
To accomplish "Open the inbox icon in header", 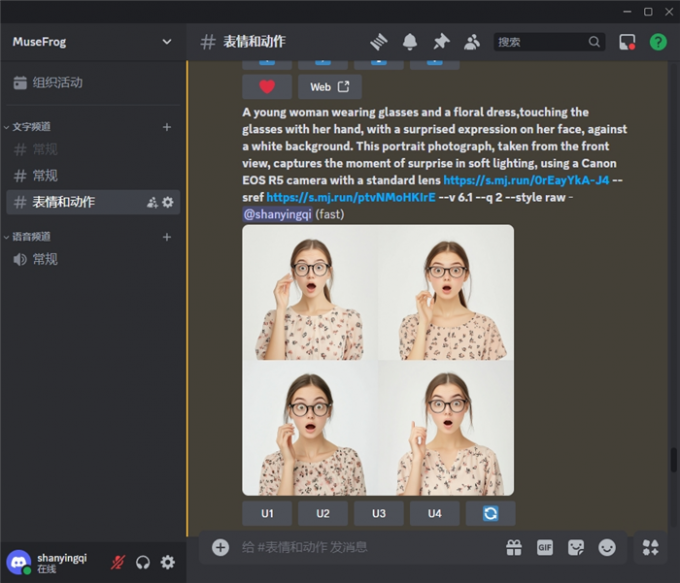I will (x=627, y=42).
